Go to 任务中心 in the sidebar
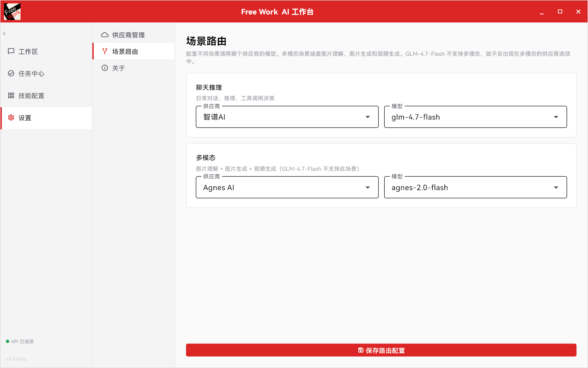The width and height of the screenshot is (588, 368). pyautogui.click(x=46, y=73)
